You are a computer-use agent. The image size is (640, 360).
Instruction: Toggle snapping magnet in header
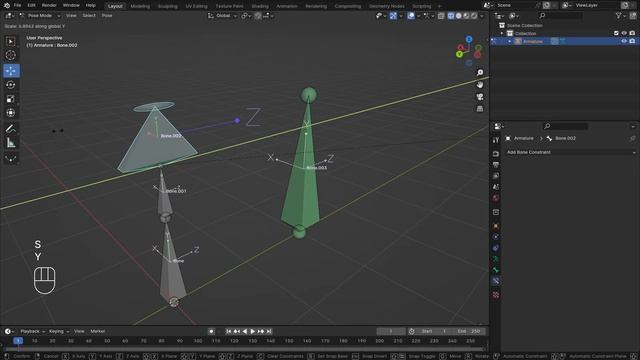[x=258, y=16]
